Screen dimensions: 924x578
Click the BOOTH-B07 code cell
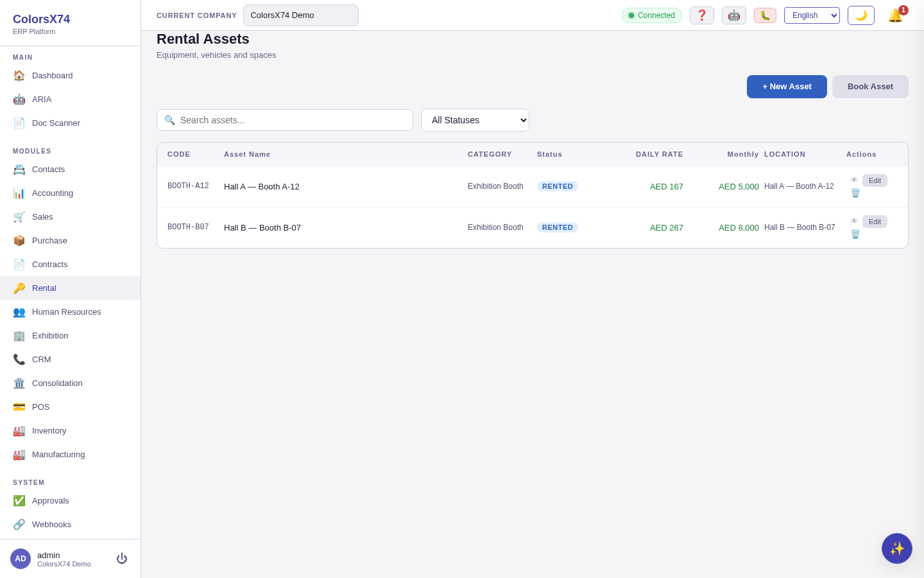[x=188, y=227]
